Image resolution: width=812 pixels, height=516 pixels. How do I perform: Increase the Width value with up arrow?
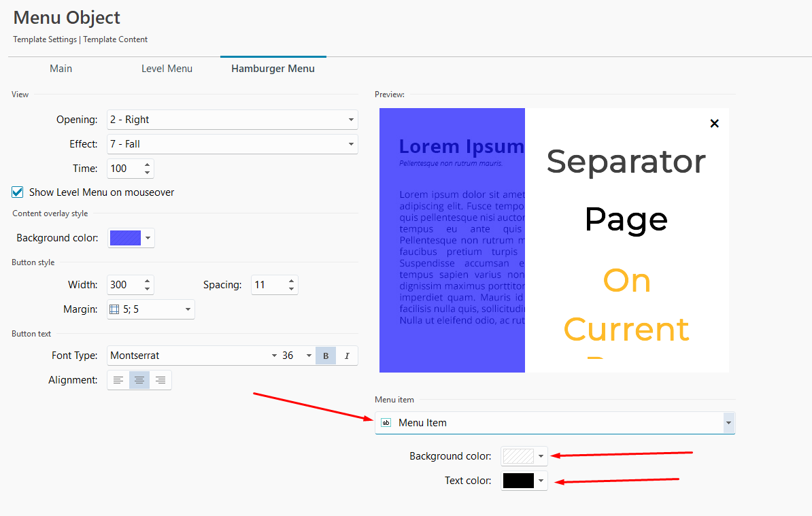point(148,281)
